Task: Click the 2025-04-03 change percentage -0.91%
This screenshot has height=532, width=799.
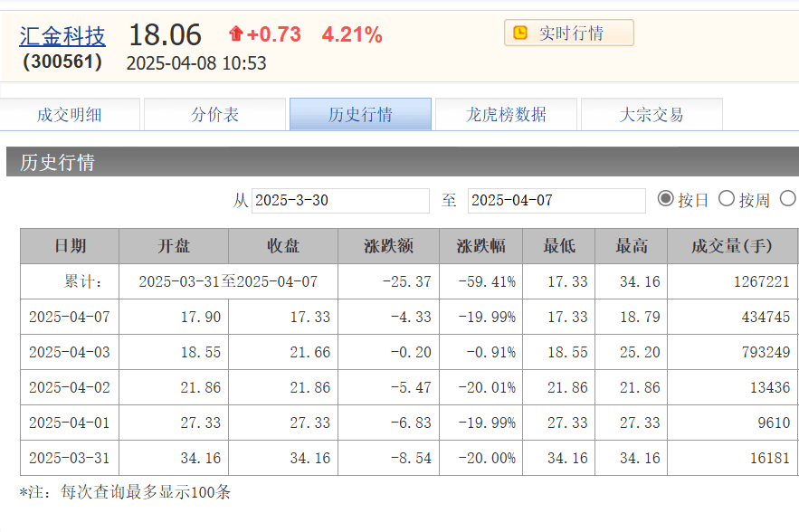Action: coord(490,352)
